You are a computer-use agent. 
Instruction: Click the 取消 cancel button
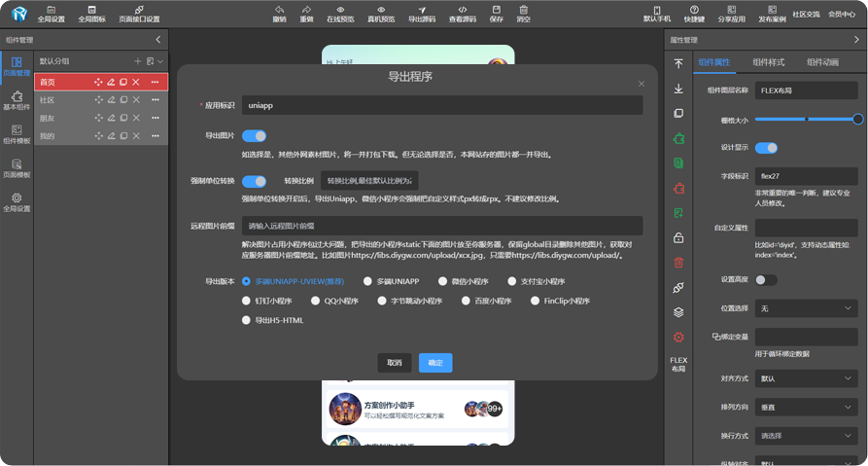pyautogui.click(x=395, y=363)
